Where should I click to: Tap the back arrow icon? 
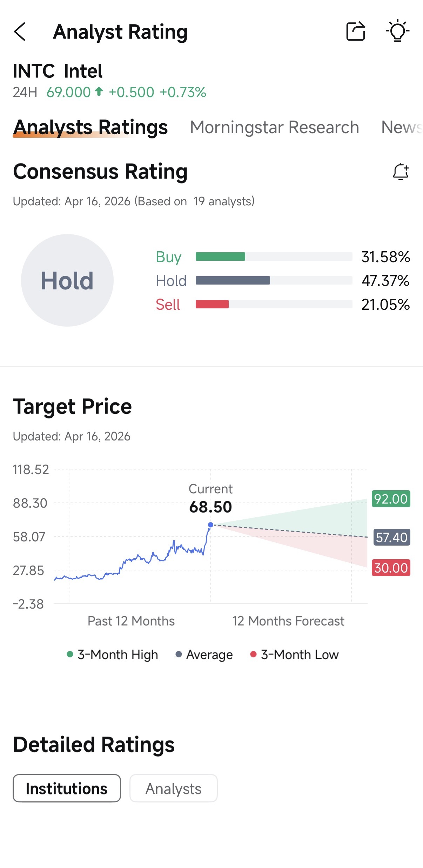20,32
